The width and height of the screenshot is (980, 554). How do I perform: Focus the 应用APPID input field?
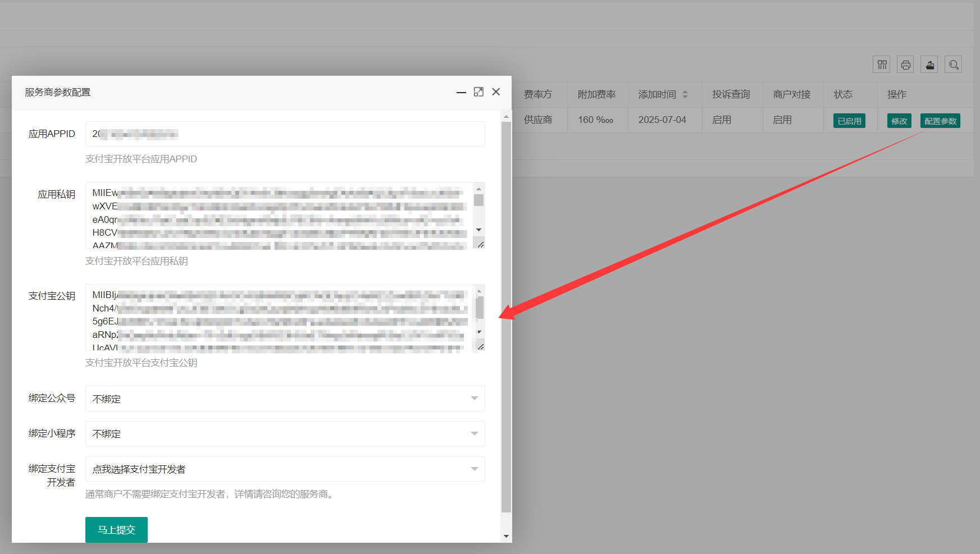(x=285, y=134)
